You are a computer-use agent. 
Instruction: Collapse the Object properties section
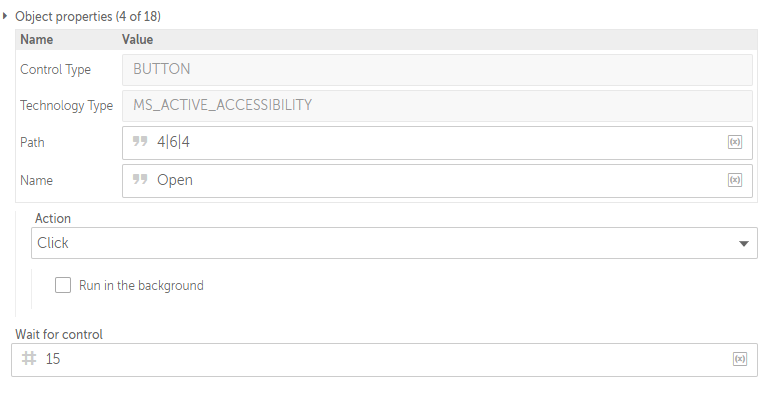point(5,16)
